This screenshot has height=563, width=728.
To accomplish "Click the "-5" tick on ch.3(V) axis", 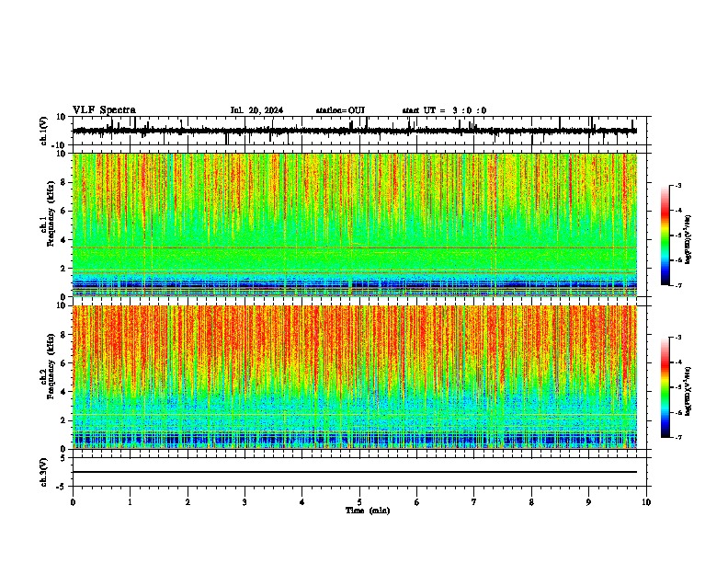I will pyautogui.click(x=62, y=487).
